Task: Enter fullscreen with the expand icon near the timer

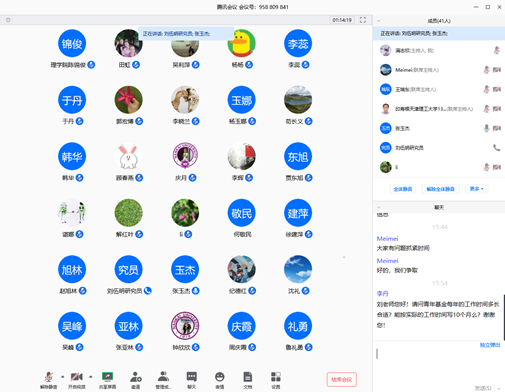Action: (x=363, y=20)
